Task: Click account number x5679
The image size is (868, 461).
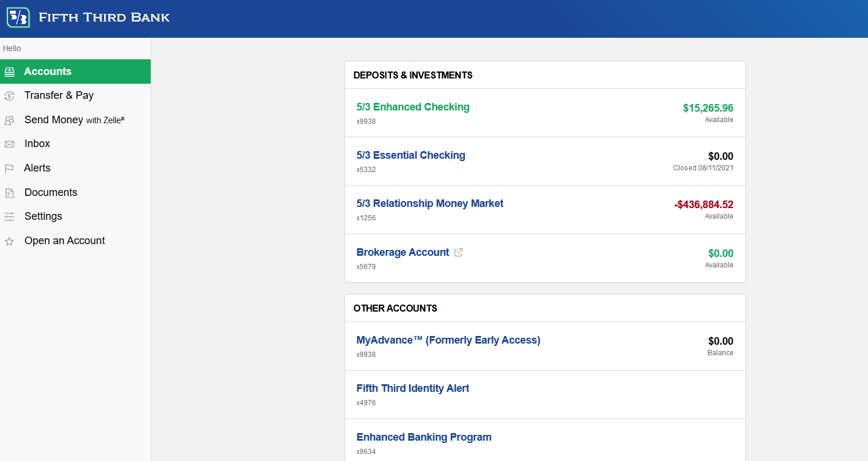Action: [366, 267]
